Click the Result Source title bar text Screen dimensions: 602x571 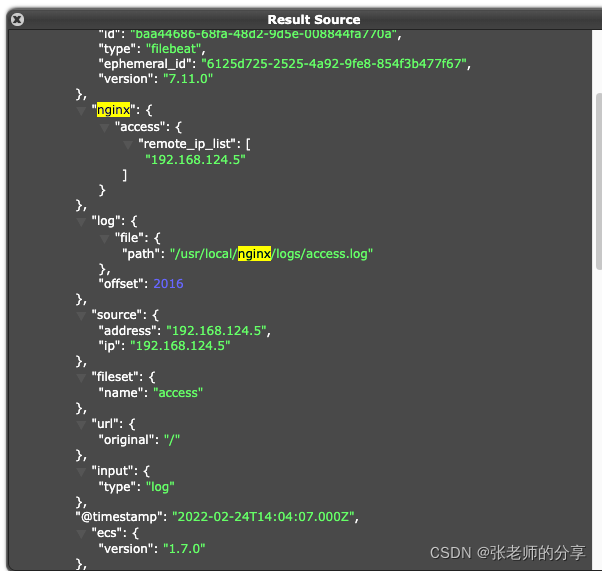click(314, 20)
